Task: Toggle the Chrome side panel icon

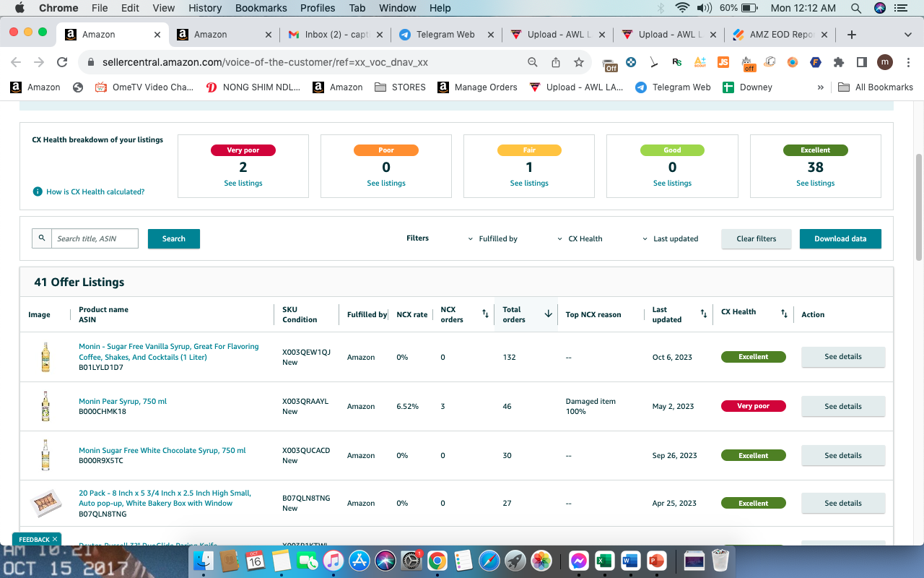Action: coord(861,62)
